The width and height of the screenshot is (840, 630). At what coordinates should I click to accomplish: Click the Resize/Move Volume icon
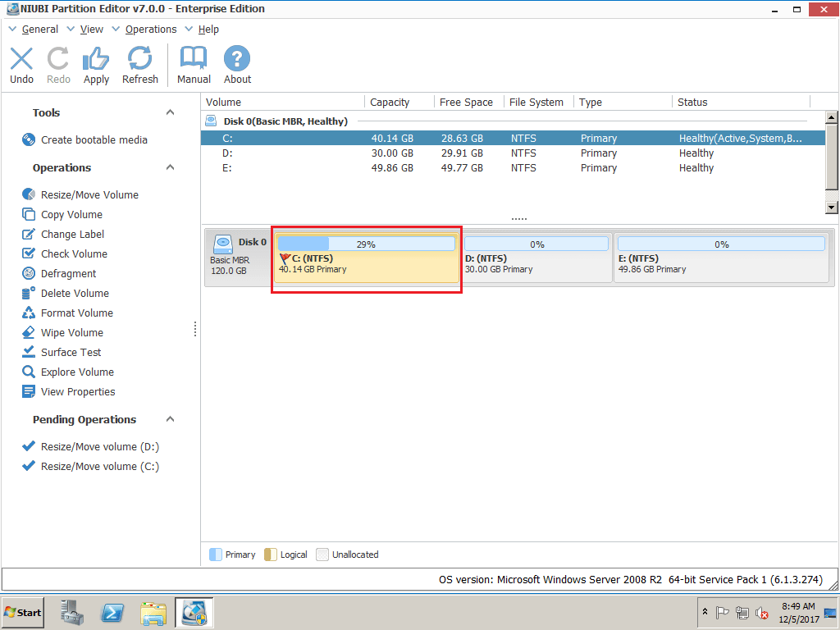point(29,194)
